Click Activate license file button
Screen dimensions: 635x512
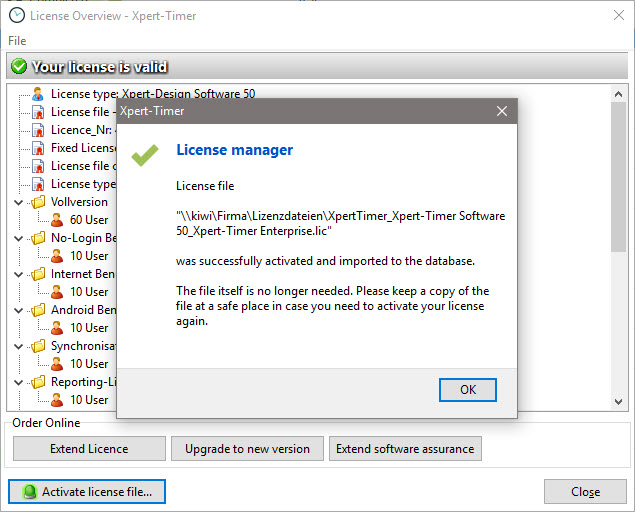(x=87, y=492)
